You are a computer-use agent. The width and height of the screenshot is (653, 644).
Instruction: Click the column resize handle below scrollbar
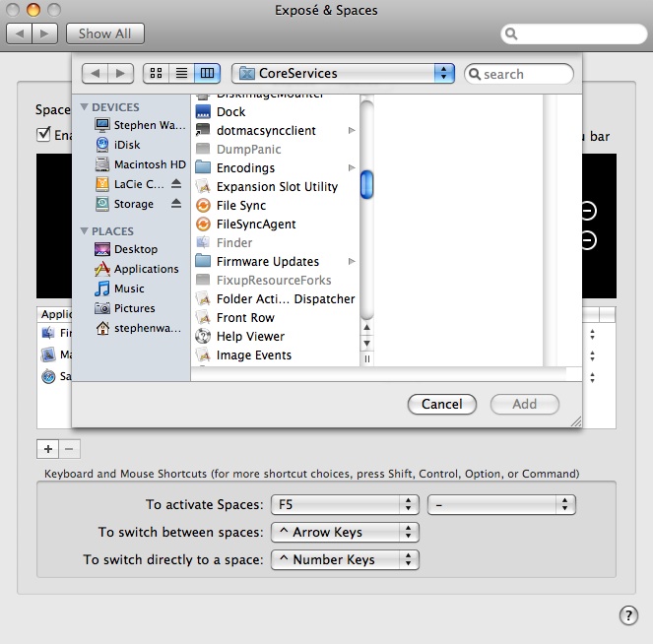(367, 358)
